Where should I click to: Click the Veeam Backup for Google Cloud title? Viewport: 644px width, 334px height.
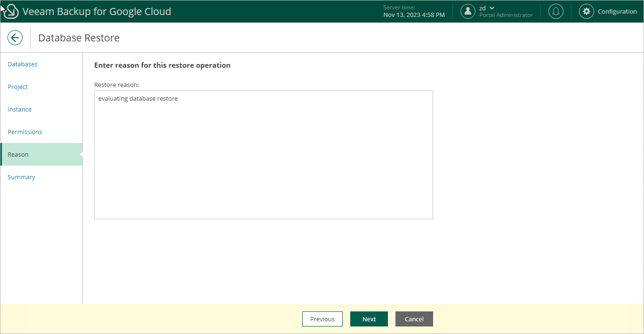coord(97,11)
